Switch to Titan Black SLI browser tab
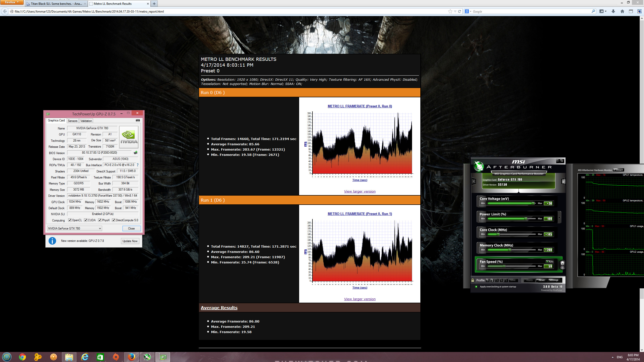 56,4
